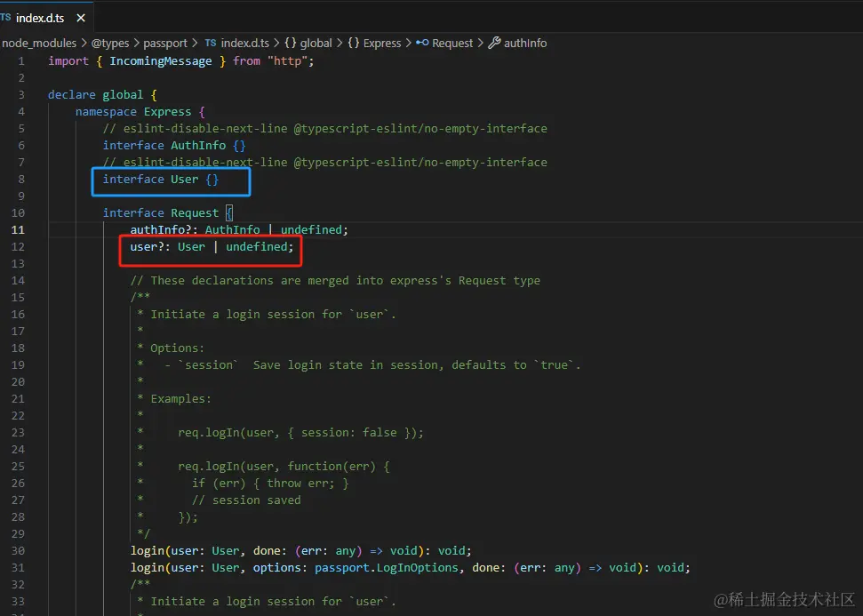The width and height of the screenshot is (863, 616).
Task: Click the declare keyword on line 3
Action: tap(72, 95)
